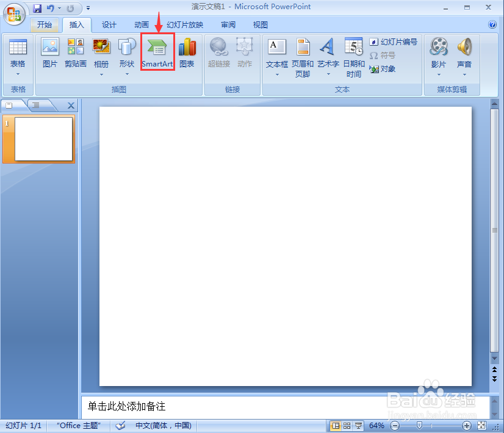Viewport: 504px width, 433px height.
Task: Click the 动作 action button
Action: (x=245, y=53)
